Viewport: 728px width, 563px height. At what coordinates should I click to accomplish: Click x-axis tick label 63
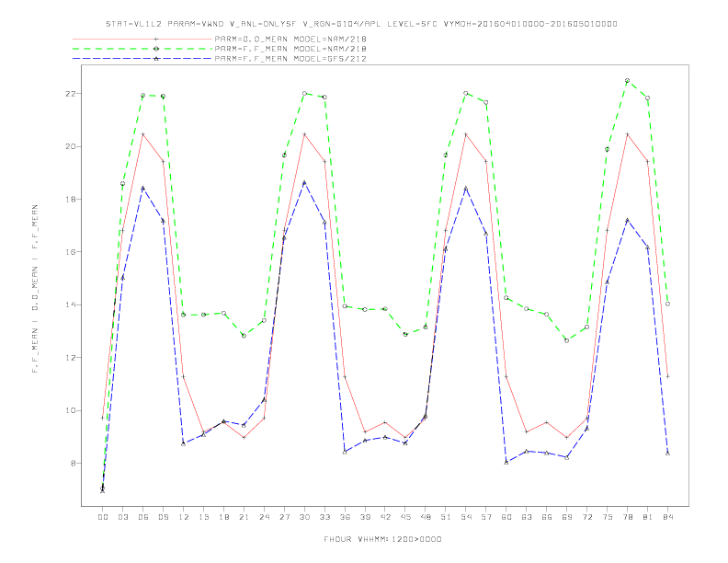click(x=527, y=517)
